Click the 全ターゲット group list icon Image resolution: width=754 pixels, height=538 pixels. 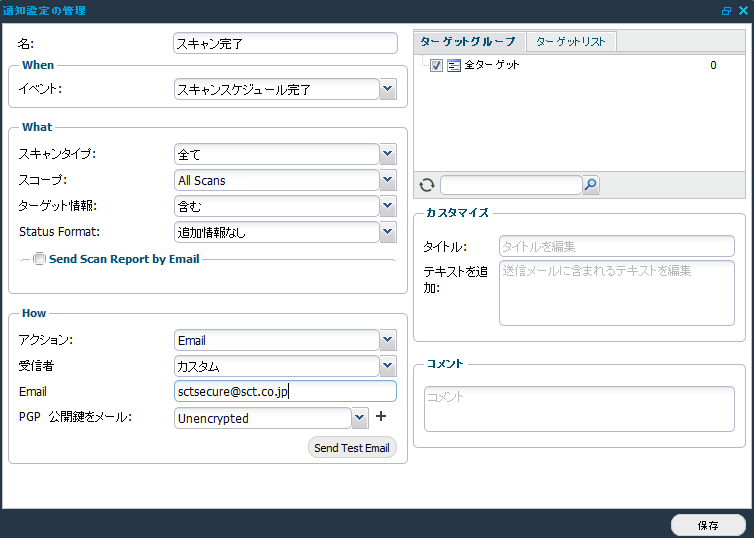(454, 65)
